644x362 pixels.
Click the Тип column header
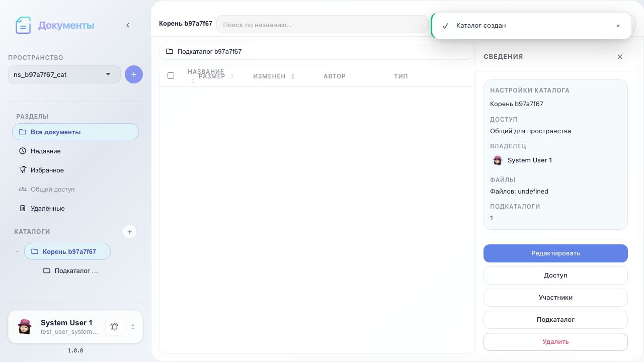point(401,76)
